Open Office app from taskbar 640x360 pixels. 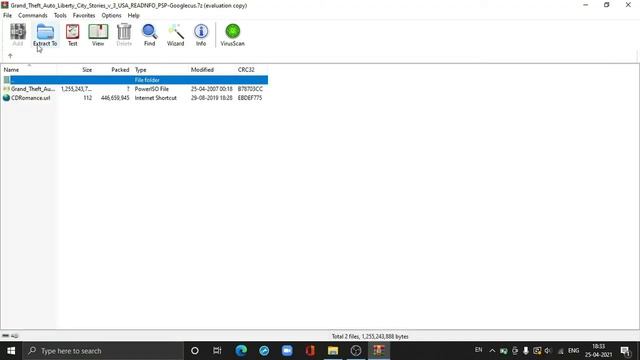[x=310, y=351]
